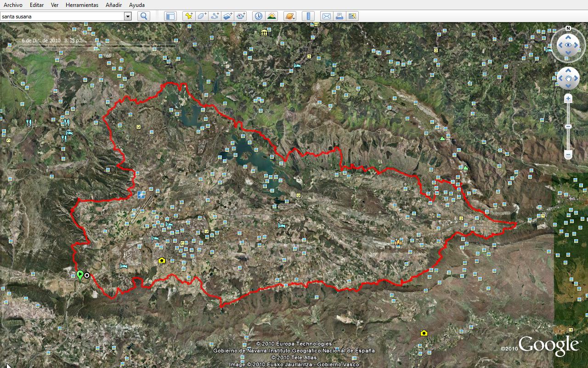Toggle historical imagery clock button
The height and width of the screenshot is (368, 588).
259,16
